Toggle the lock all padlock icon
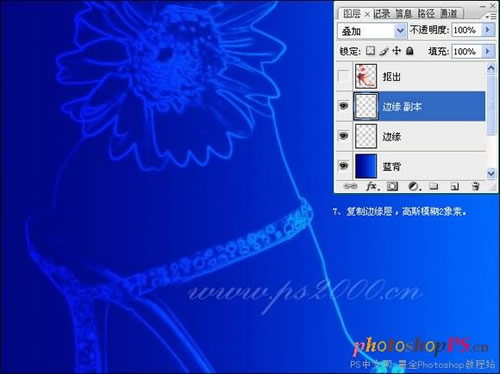The width and height of the screenshot is (500, 374). click(x=410, y=51)
